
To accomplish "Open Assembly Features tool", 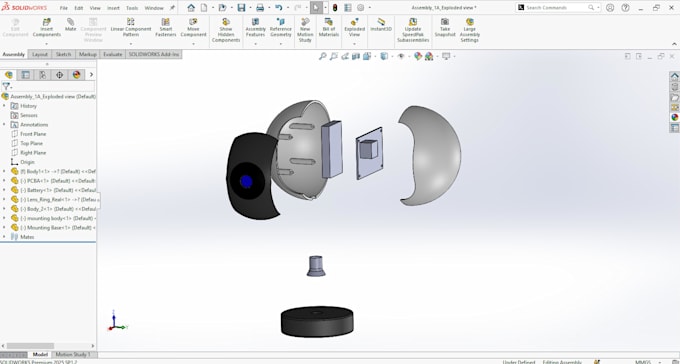I will (255, 28).
